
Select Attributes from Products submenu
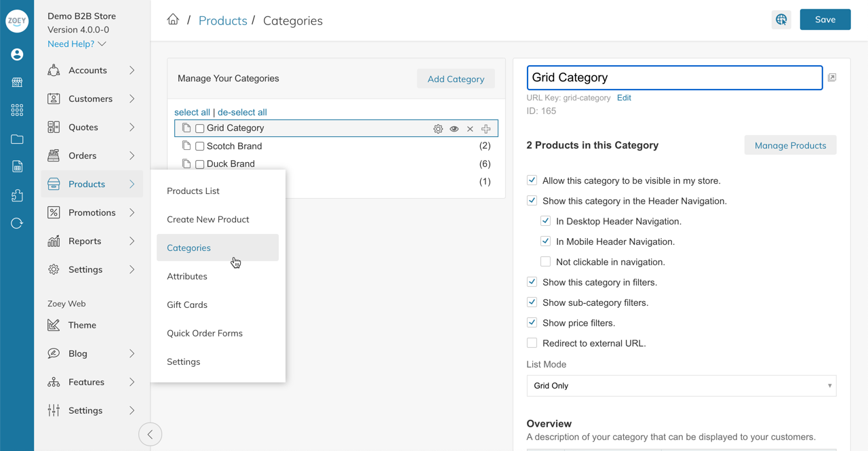187,276
